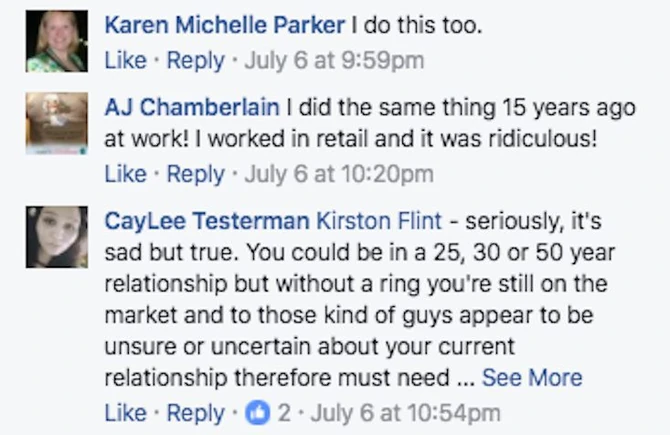Click the July 6 at 10:20pm timestamp
The height and width of the screenshot is (435, 670).
point(339,174)
